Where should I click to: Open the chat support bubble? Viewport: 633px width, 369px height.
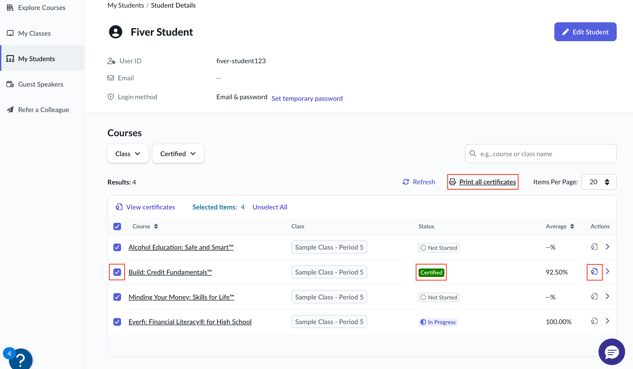pos(612,352)
